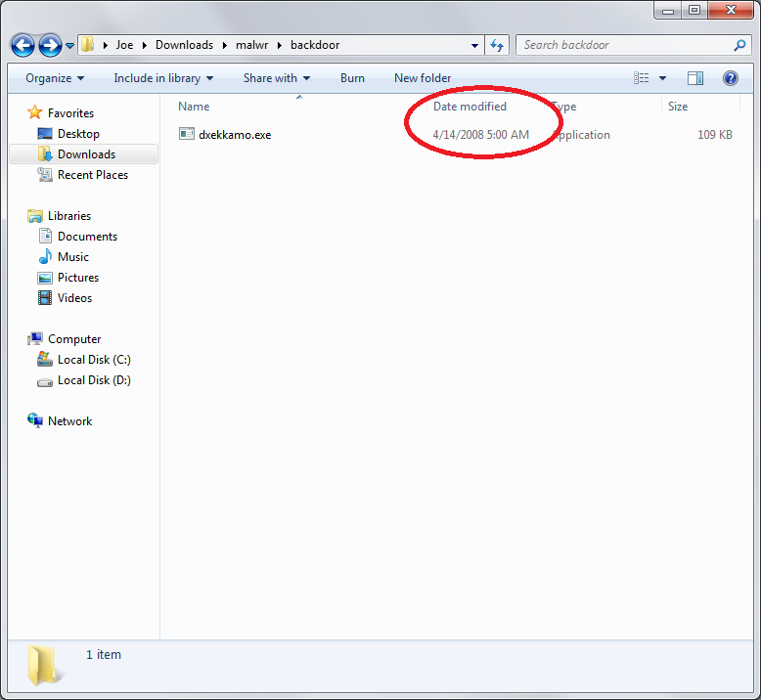Click the Documents page icon
This screenshot has width=761, height=700.
(x=45, y=236)
